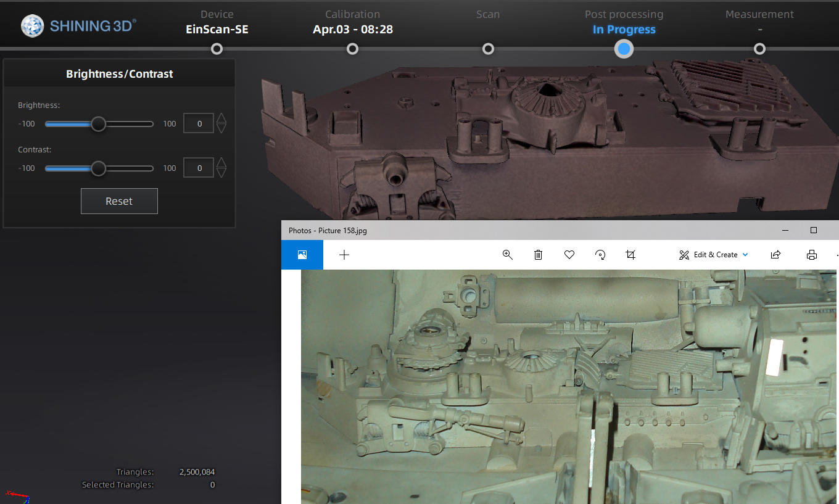Decrease Brightness with the down arrow

coord(221,128)
